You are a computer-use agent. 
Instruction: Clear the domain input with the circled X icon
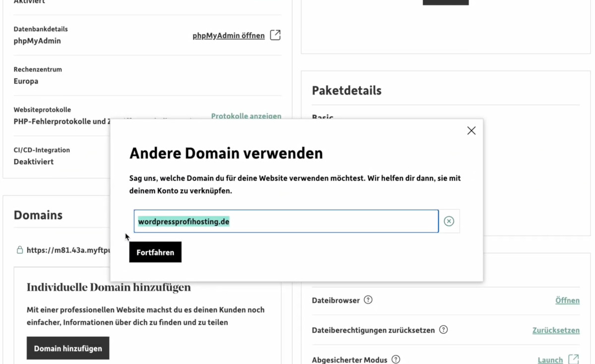[449, 221]
